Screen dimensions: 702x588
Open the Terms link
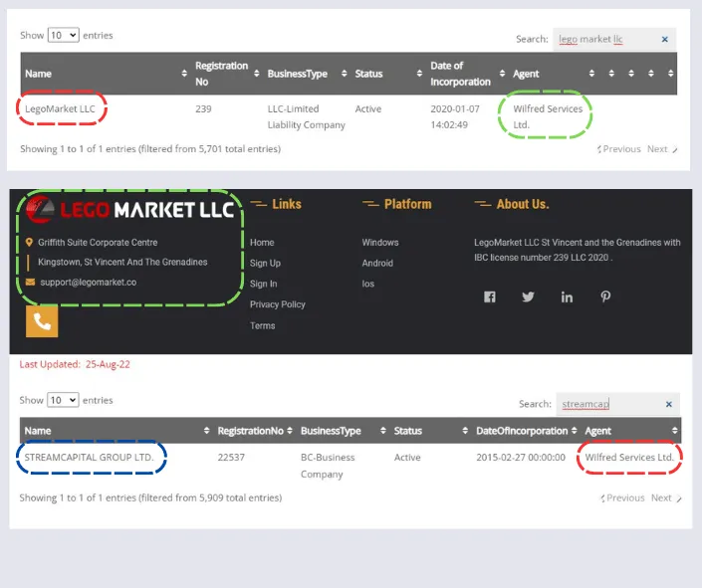pos(262,325)
